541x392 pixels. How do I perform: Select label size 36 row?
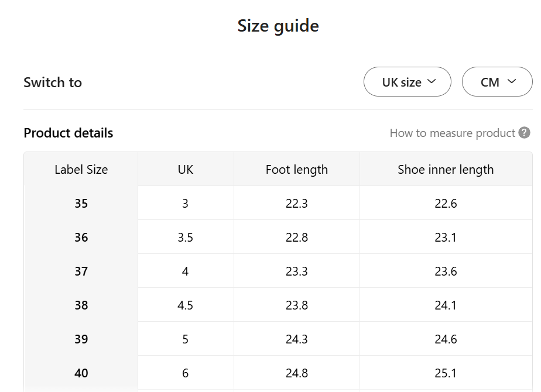point(81,238)
